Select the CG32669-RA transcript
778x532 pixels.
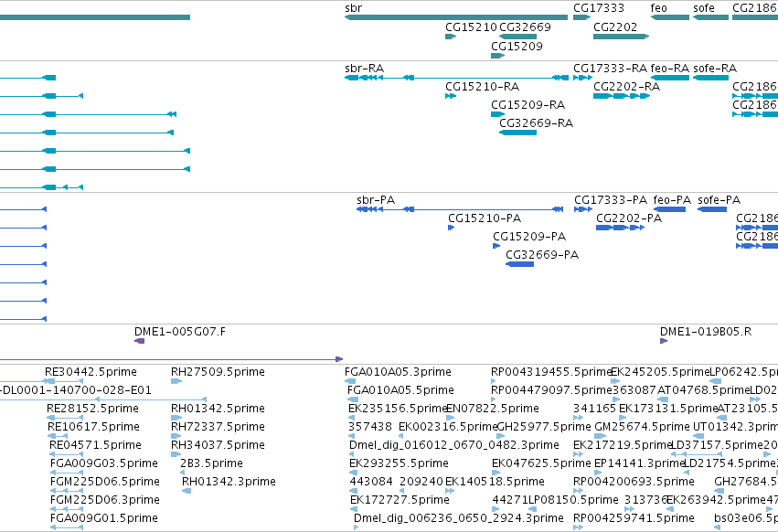point(517,133)
